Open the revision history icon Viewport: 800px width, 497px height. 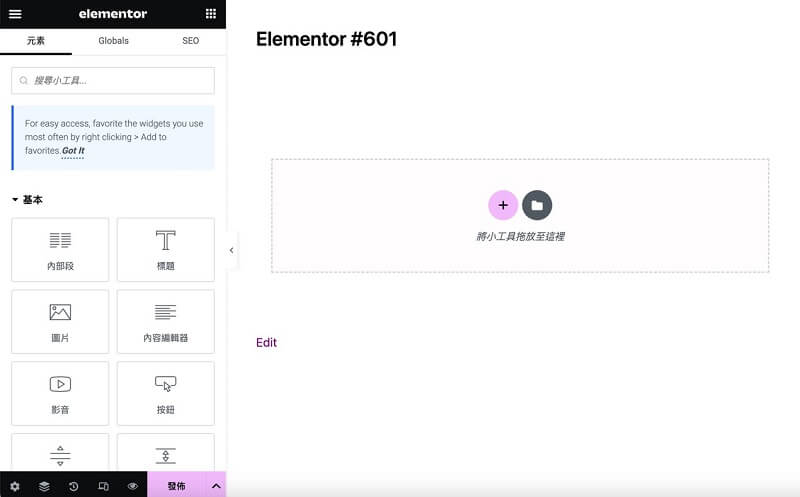tap(73, 486)
